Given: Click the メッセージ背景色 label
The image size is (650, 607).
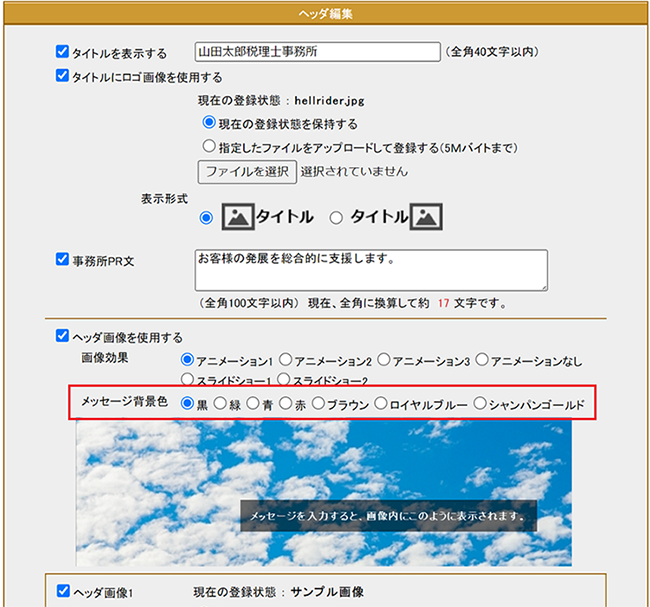Looking at the screenshot, I should tap(124, 401).
